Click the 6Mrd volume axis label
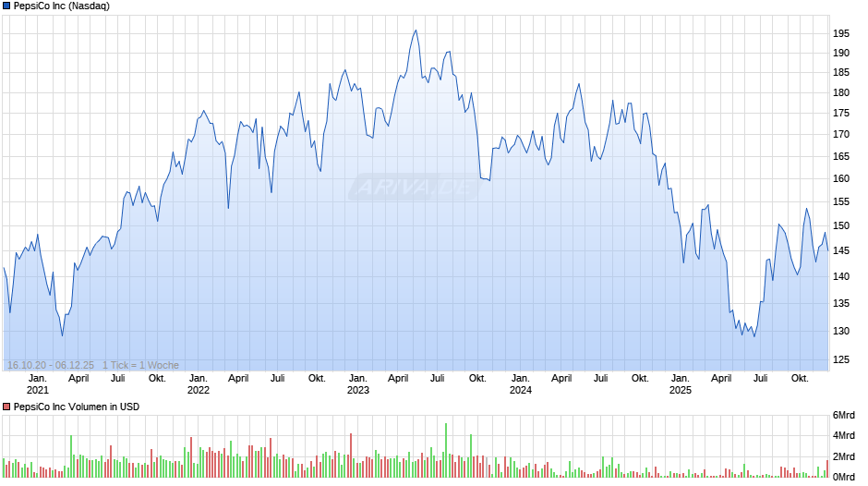The image size is (868, 486). coord(844,416)
